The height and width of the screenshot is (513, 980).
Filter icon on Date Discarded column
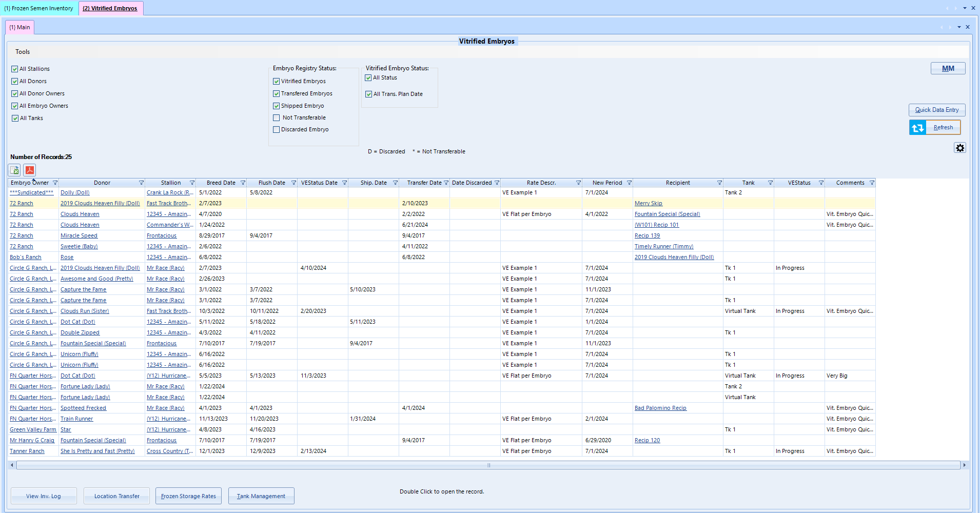coord(497,183)
